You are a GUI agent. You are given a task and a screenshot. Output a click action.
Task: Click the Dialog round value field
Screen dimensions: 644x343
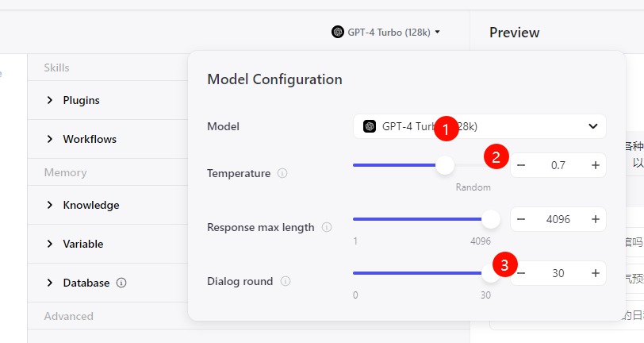558,273
